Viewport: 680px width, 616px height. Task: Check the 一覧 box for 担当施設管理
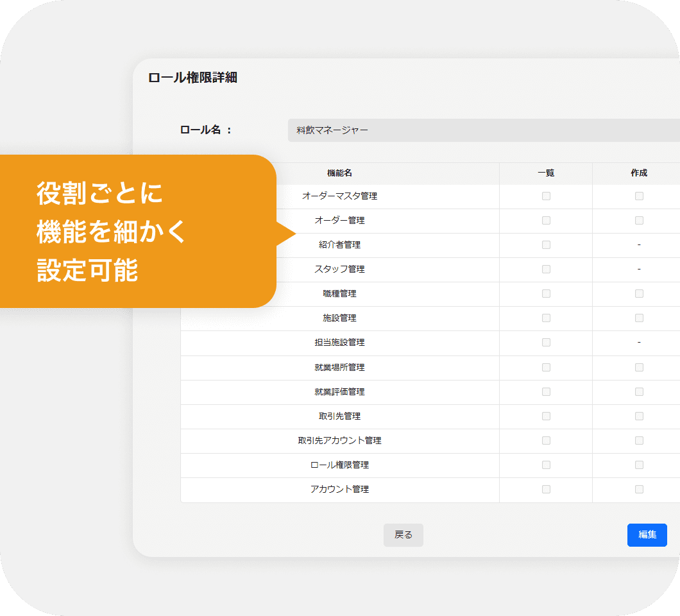point(546,343)
